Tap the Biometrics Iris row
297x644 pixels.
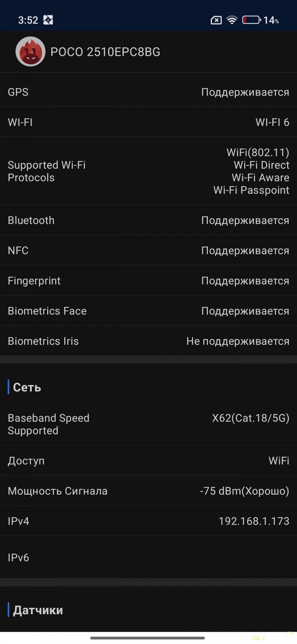148,341
